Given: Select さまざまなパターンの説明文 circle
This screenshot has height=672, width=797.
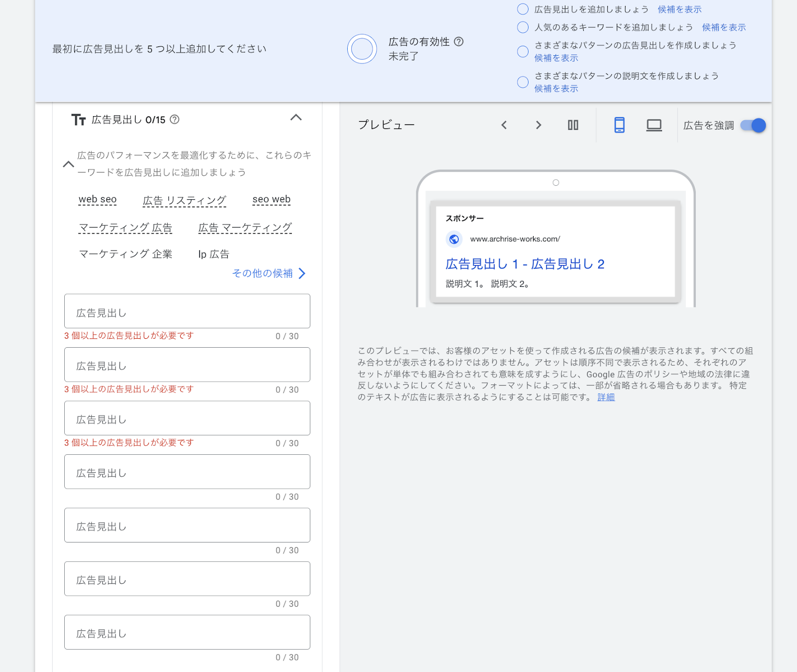Looking at the screenshot, I should [x=523, y=82].
